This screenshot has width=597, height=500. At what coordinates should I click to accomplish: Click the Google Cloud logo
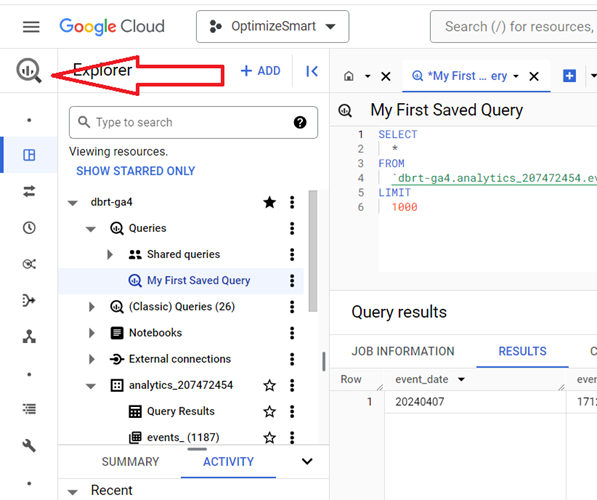coord(112,27)
